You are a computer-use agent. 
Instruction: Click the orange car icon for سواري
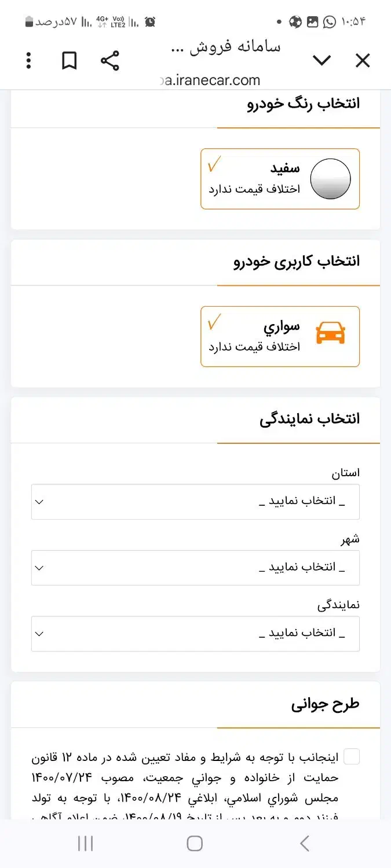330,334
